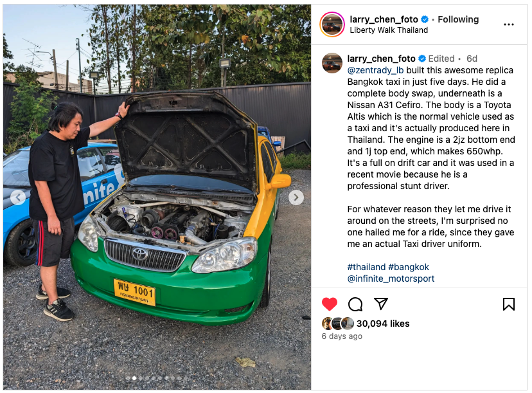
Task: Go back to the previous photo arrow
Action: (x=18, y=197)
